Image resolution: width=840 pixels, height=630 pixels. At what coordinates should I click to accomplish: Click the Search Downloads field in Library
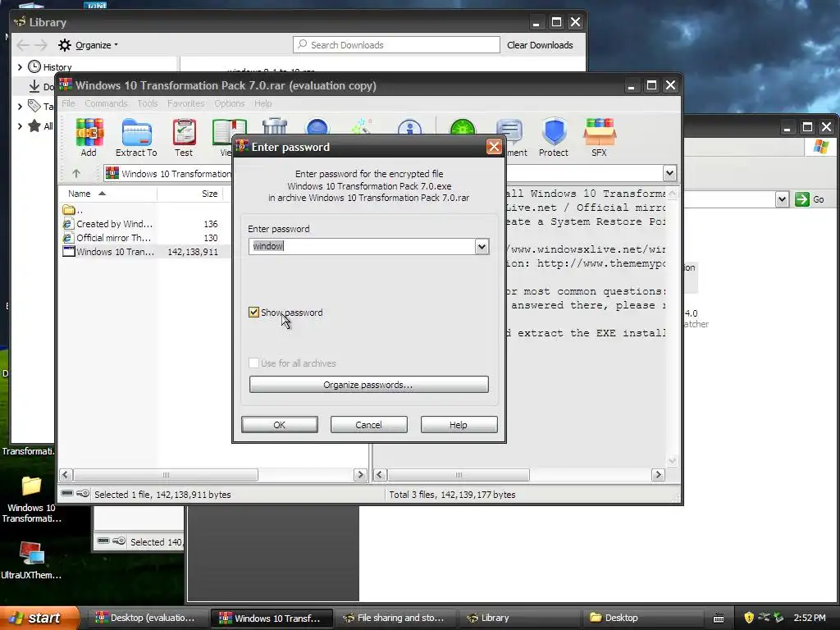(396, 45)
